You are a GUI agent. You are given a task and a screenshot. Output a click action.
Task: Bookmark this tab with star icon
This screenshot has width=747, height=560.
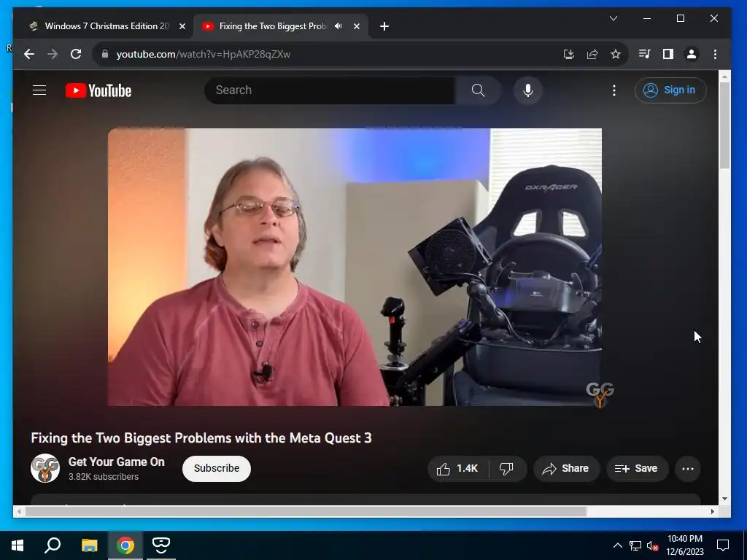[x=616, y=54]
